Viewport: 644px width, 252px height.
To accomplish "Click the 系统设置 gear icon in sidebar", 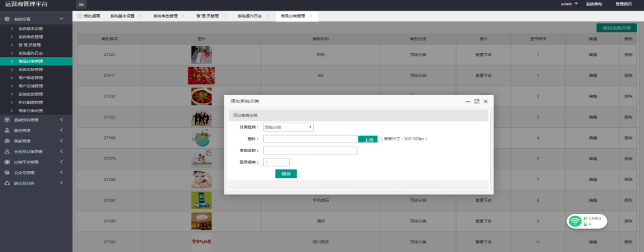I will [x=7, y=19].
